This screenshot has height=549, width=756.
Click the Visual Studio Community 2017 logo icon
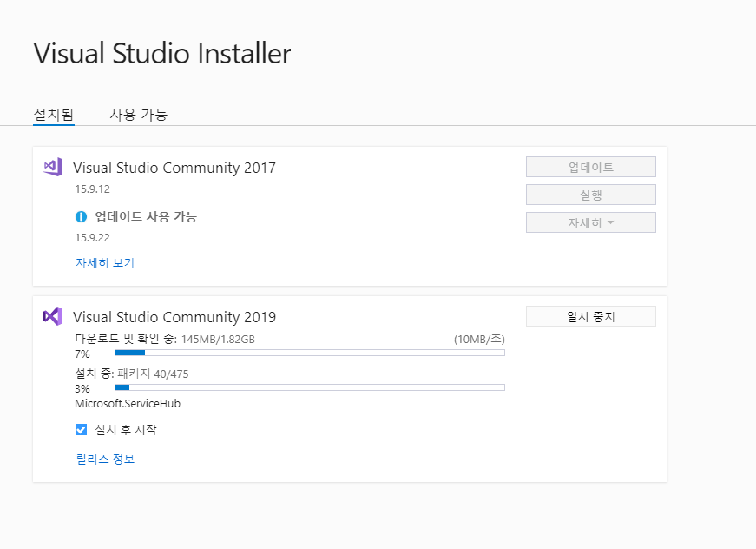coord(53,167)
